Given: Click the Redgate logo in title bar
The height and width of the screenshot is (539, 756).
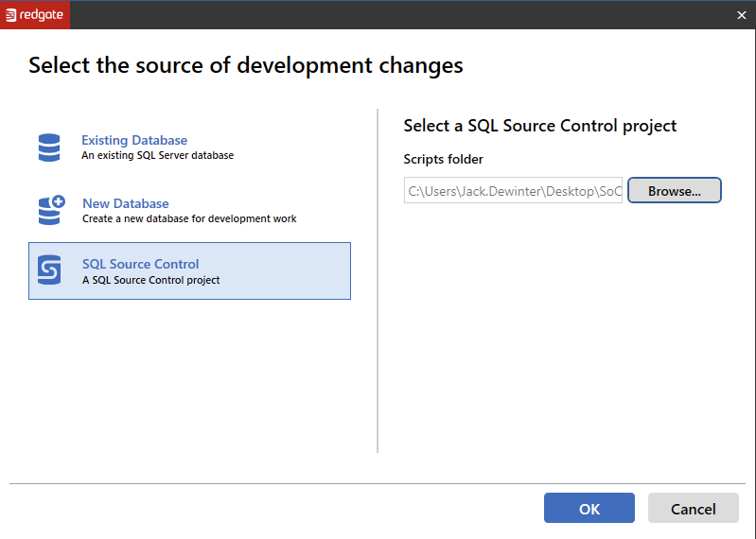Looking at the screenshot, I should [x=11, y=15].
